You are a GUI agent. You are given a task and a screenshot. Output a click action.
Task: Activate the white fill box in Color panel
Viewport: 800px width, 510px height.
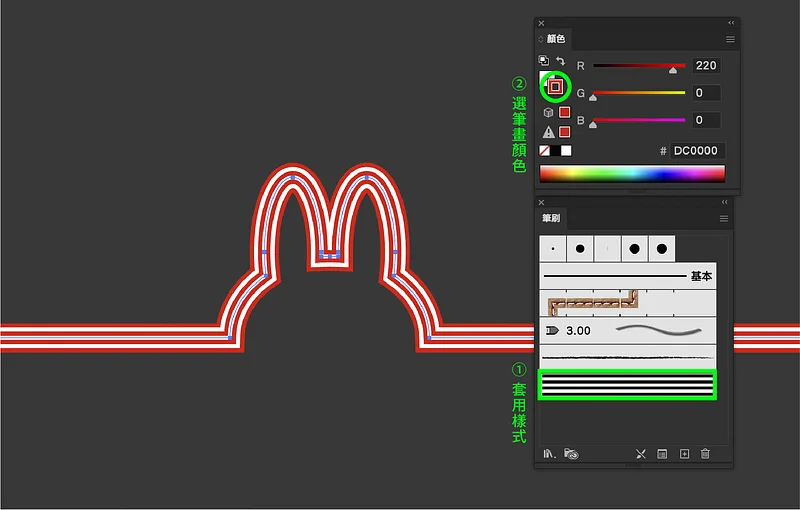tap(544, 76)
